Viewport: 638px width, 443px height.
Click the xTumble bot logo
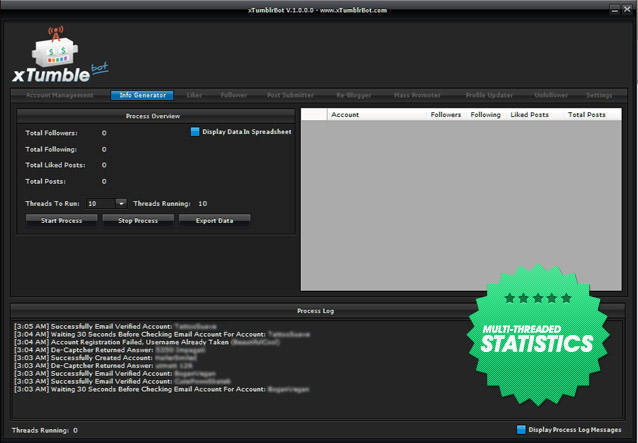click(x=60, y=55)
